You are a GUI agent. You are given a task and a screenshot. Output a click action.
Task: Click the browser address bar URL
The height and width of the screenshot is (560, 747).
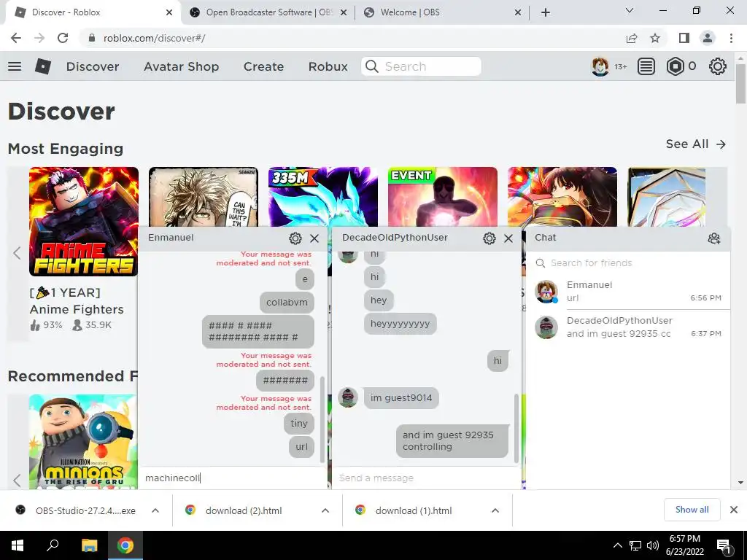tap(155, 38)
